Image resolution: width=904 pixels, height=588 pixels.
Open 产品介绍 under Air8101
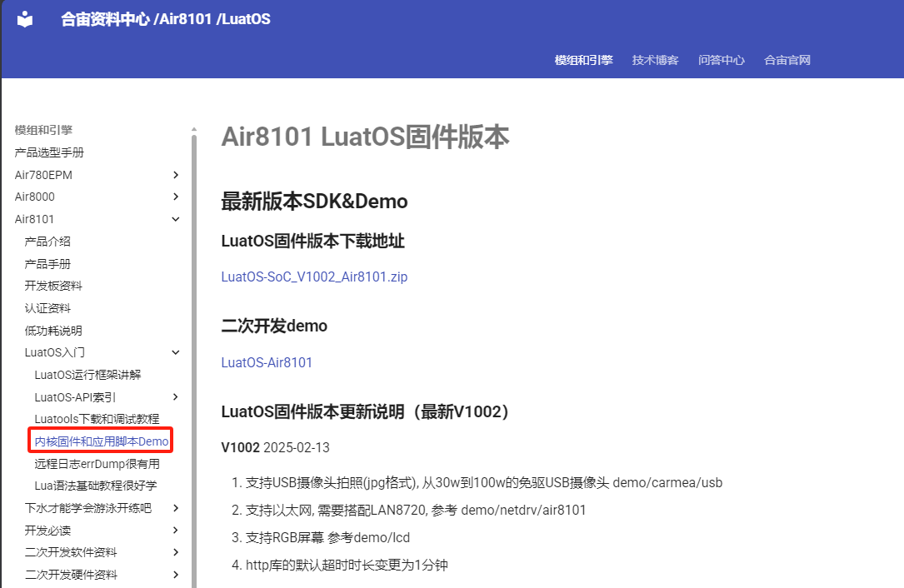click(47, 242)
